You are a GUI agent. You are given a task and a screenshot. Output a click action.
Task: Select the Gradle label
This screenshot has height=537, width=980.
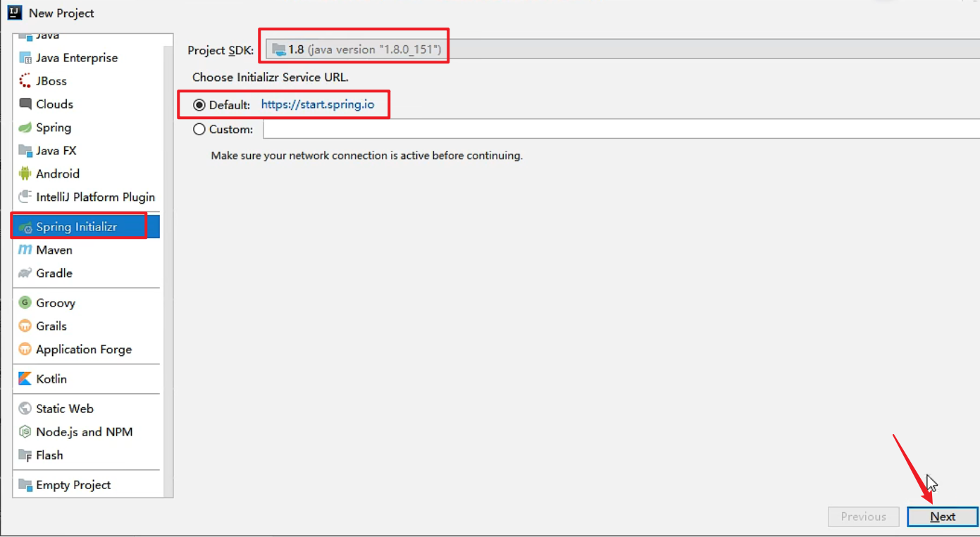[54, 273]
